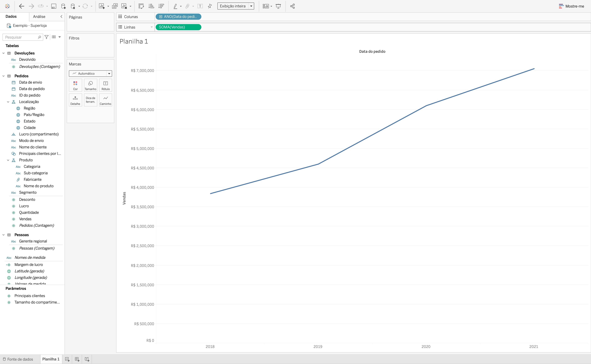This screenshot has height=364, width=591.
Task: Click the New data source icon
Action: click(63, 6)
